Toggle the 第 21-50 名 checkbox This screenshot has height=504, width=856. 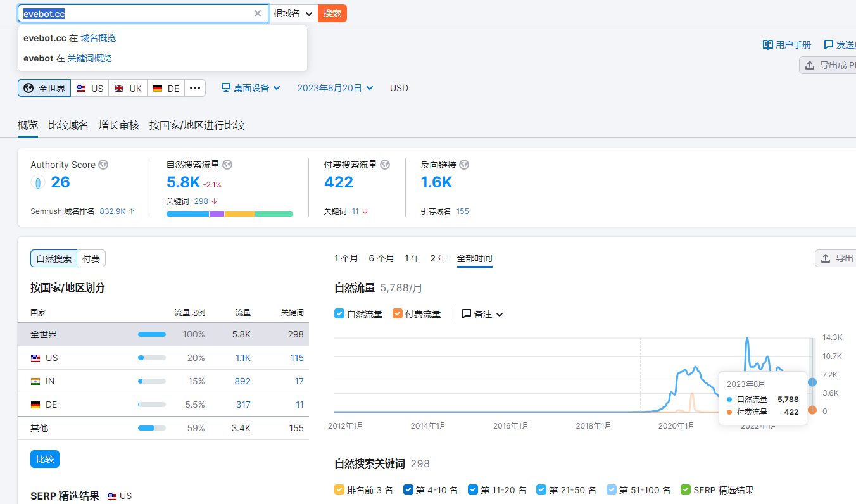point(541,489)
